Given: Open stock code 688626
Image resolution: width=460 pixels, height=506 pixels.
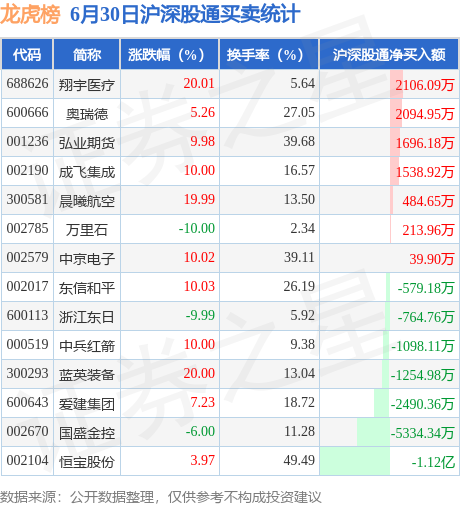Looking at the screenshot, I should pyautogui.click(x=27, y=83).
